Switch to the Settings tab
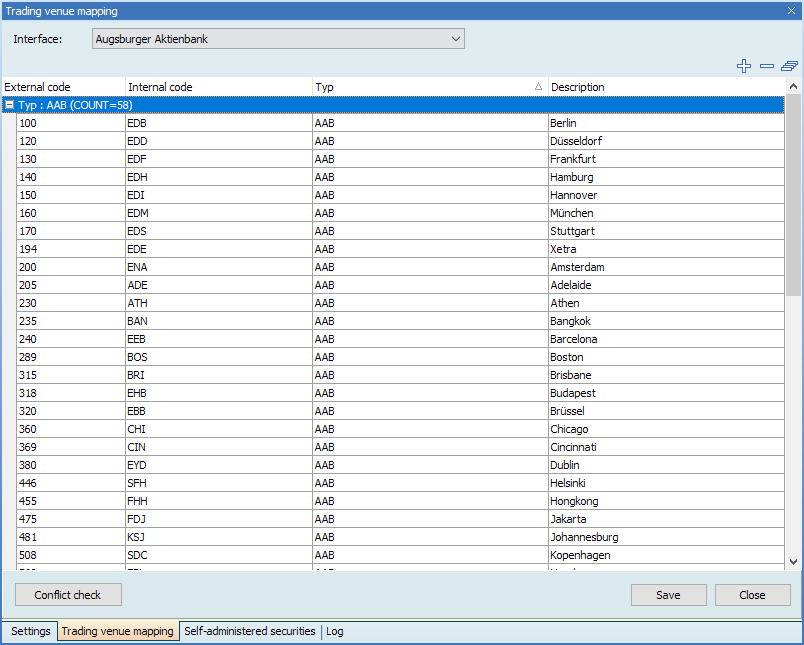 [30, 632]
